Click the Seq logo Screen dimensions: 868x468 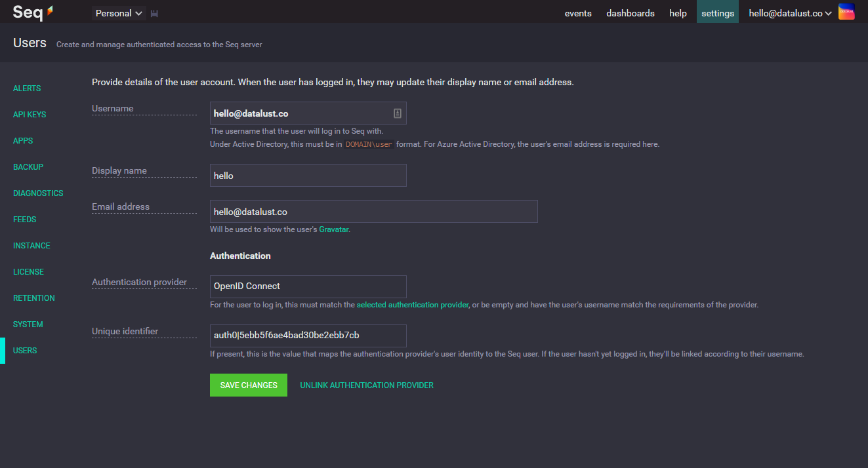point(33,12)
